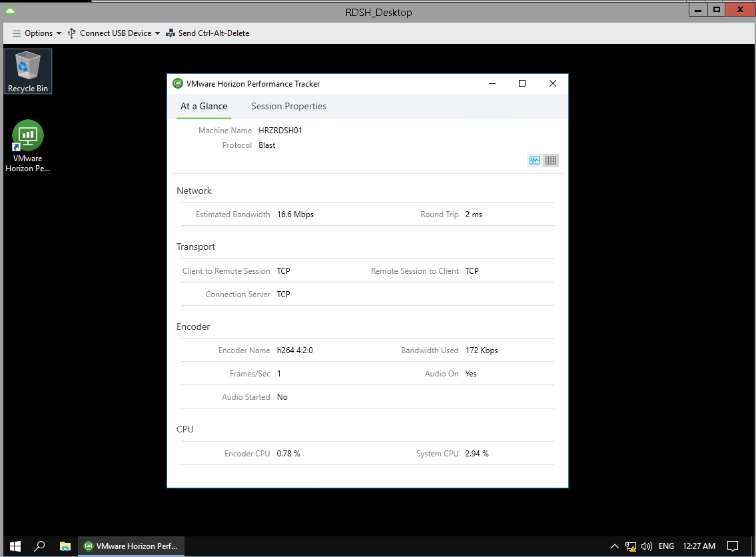
Task: Click the Performance Tracker title bar icon
Action: pyautogui.click(x=178, y=83)
